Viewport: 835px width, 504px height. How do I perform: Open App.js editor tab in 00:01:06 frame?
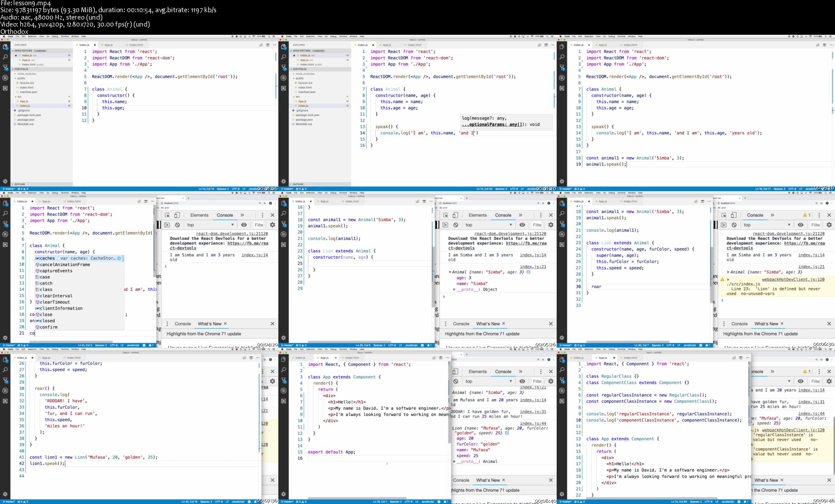tap(109, 45)
